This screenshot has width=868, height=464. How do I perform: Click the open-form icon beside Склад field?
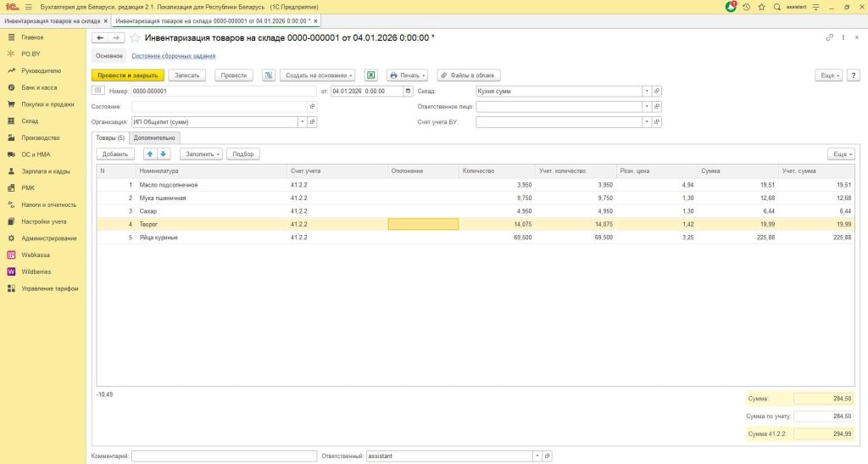657,91
